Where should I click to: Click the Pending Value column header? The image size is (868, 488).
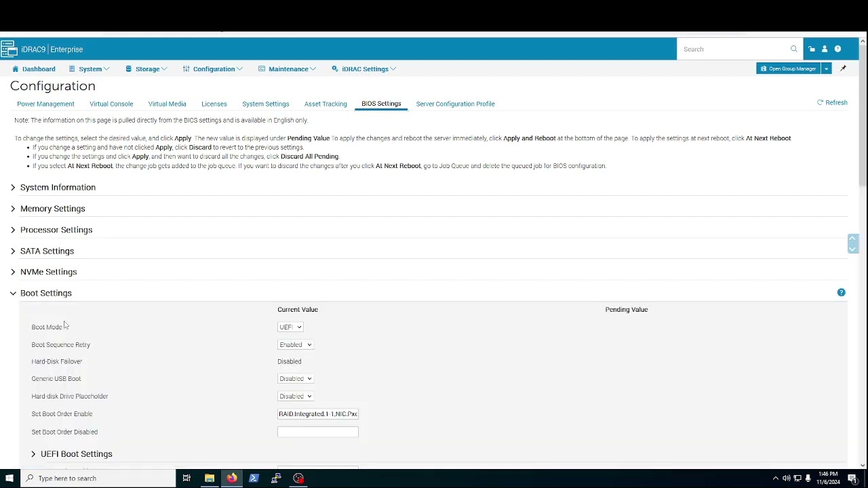coord(627,310)
